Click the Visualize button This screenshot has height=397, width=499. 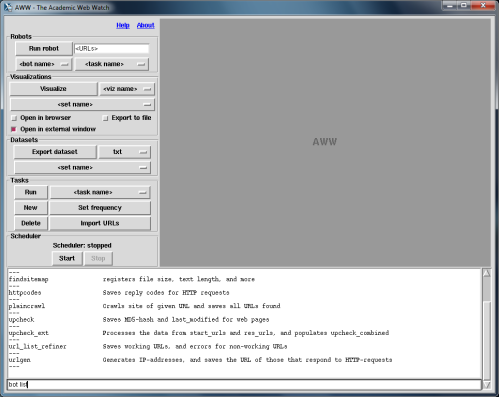(x=53, y=89)
